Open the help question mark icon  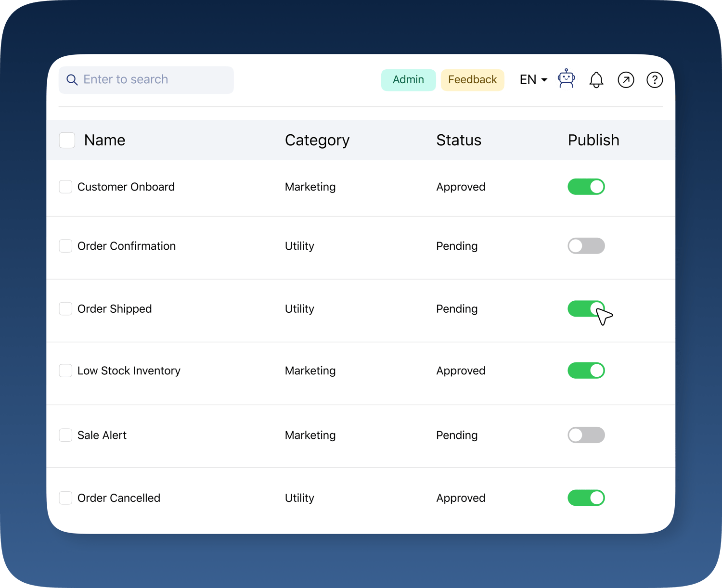point(654,80)
